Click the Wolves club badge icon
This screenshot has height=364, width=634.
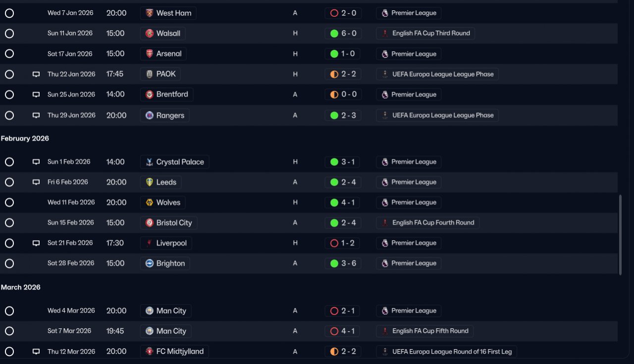tap(150, 203)
